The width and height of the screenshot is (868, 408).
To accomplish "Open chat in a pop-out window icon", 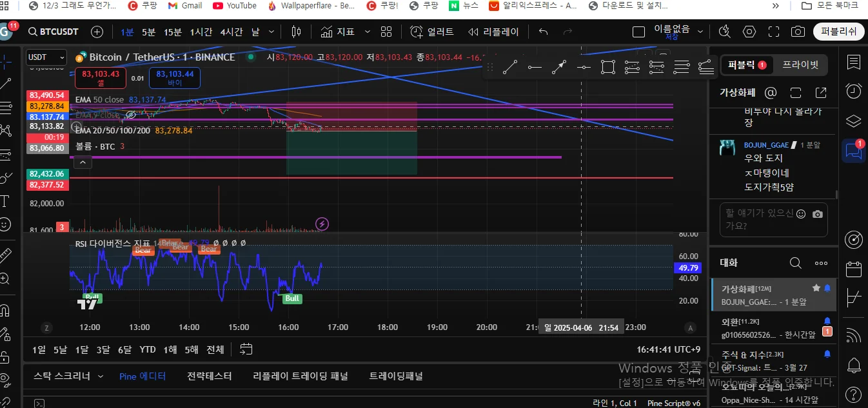I will click(x=821, y=93).
